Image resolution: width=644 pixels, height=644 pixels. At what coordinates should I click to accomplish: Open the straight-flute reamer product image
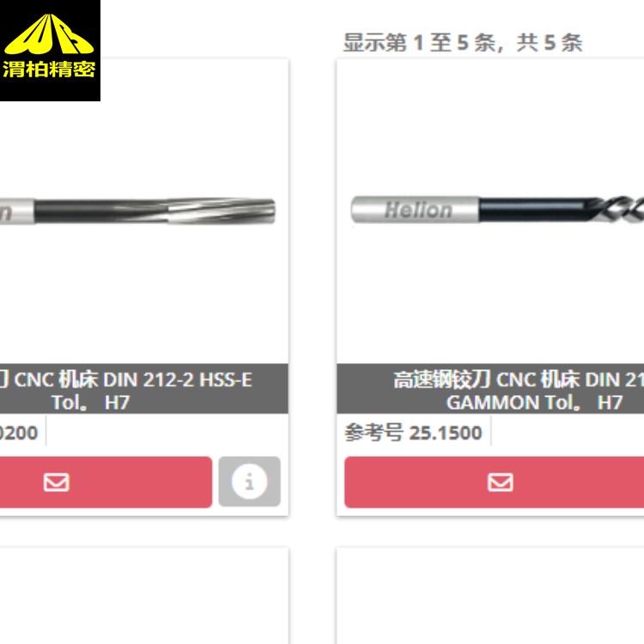tap(137, 211)
